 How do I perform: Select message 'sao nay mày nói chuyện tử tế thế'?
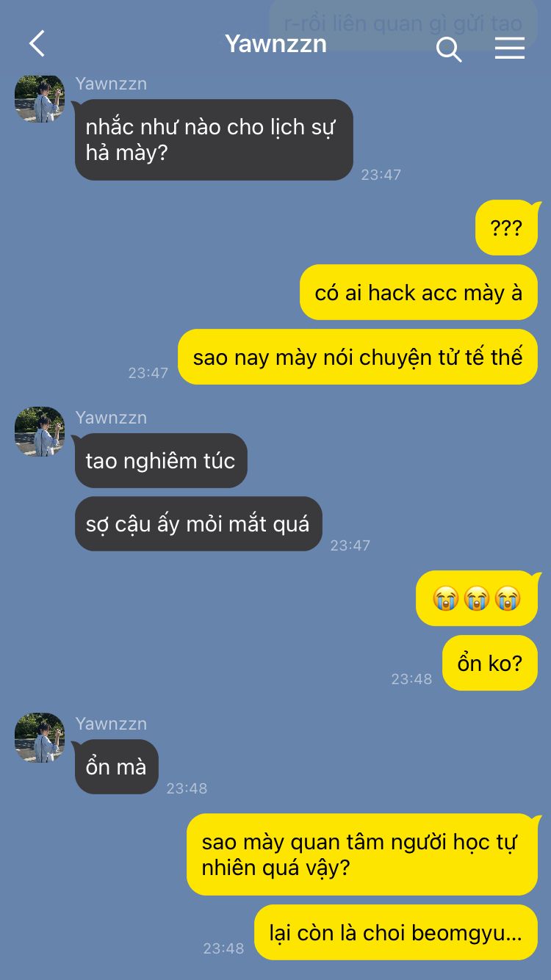coord(358,357)
